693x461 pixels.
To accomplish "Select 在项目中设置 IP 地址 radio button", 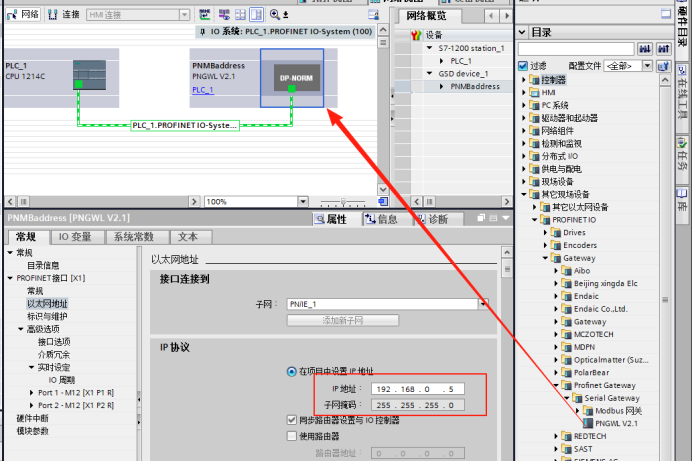I will click(291, 371).
